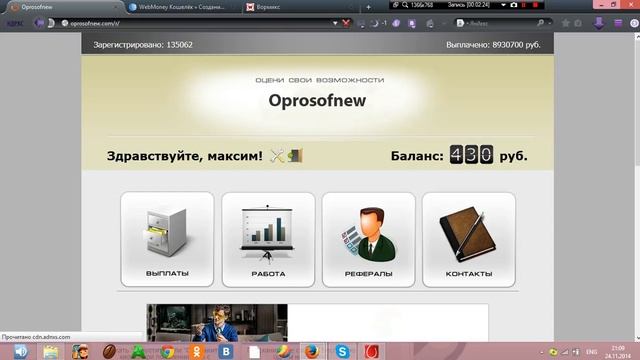Viewport: 640px width, 360px height.
Task: Click the ENG language indicator
Action: pyautogui.click(x=591, y=352)
